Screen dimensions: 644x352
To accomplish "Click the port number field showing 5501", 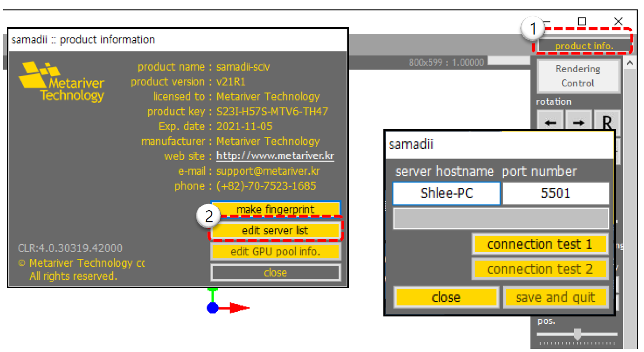I will [556, 193].
